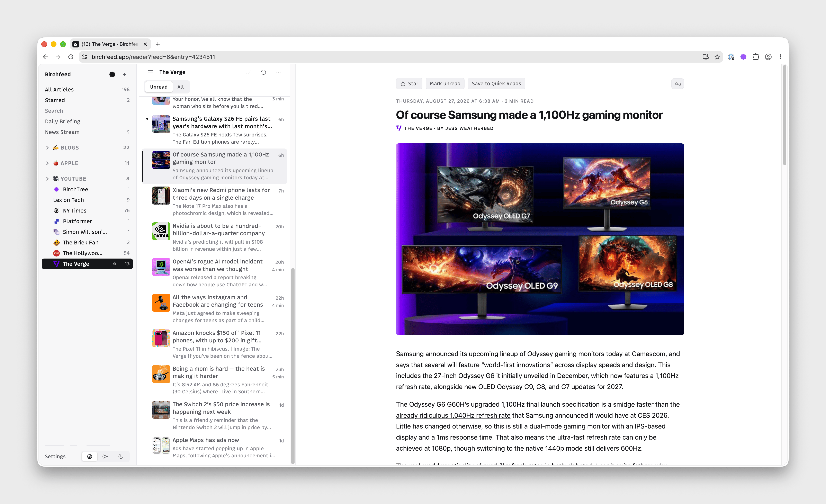Bookmark this page with the star icon
Screen dimensions: 826x504
[717, 57]
